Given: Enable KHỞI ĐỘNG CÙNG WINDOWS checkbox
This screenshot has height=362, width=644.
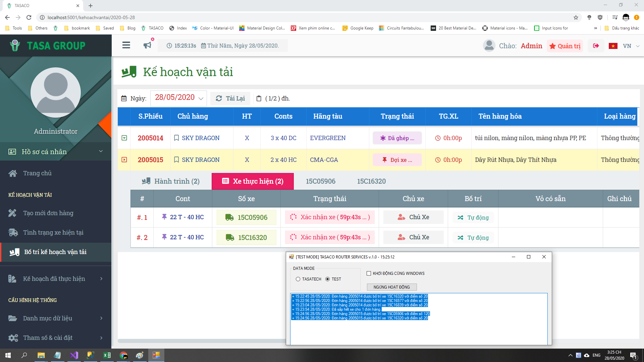Looking at the screenshot, I should (369, 274).
